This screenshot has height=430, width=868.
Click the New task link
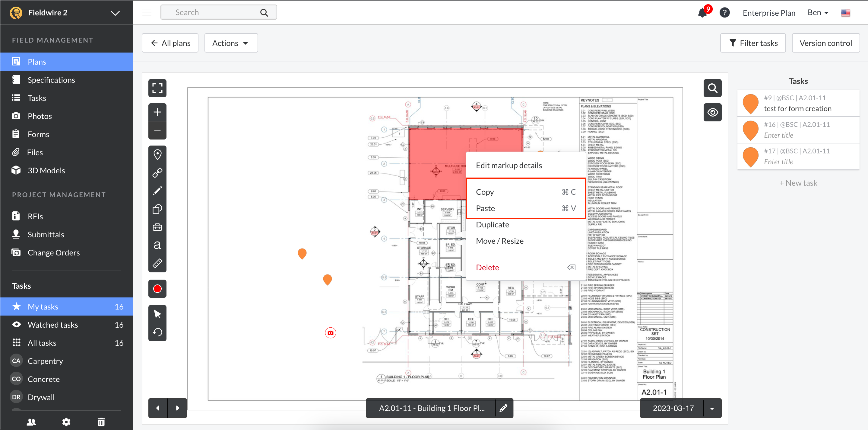click(x=798, y=183)
